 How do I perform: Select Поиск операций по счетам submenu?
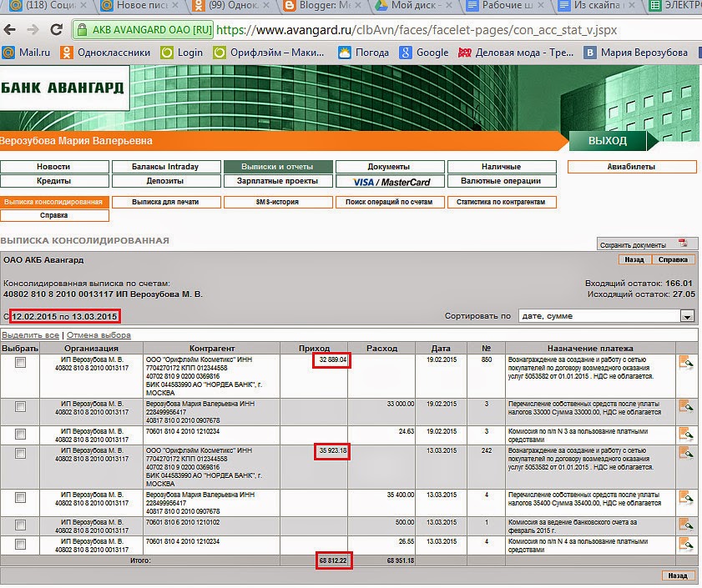pyautogui.click(x=390, y=202)
